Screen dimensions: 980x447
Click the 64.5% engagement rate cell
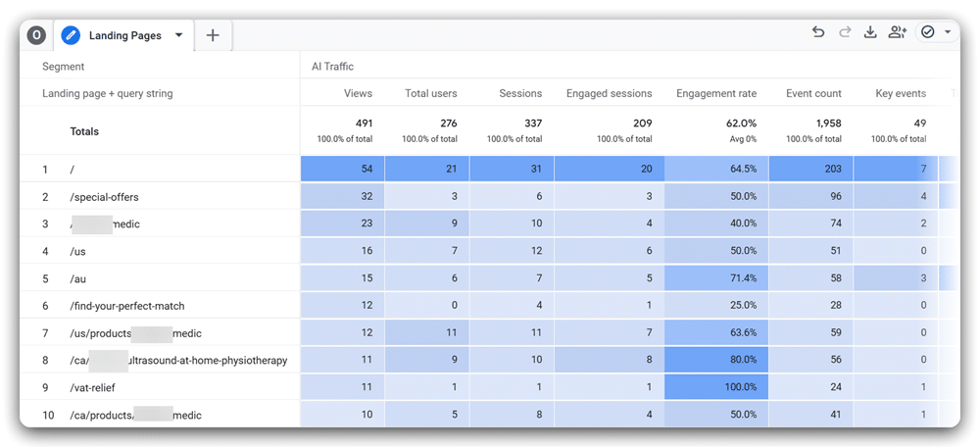[716, 169]
